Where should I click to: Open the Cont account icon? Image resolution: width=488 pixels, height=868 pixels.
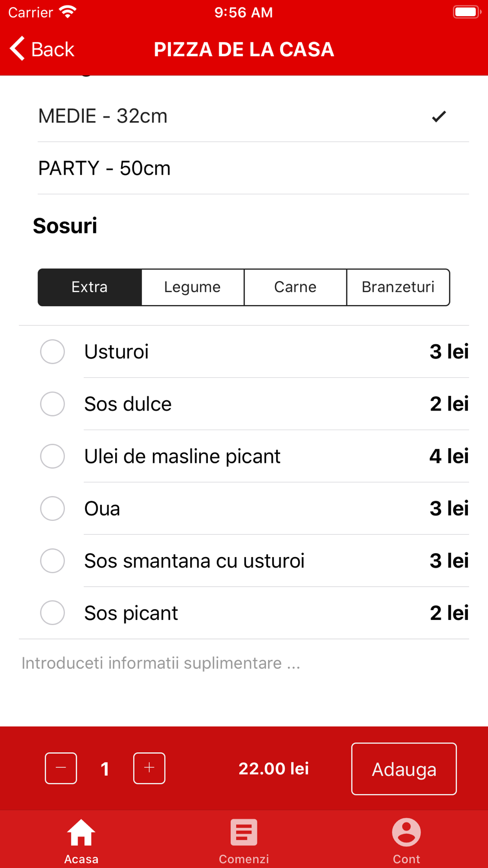[x=406, y=832]
